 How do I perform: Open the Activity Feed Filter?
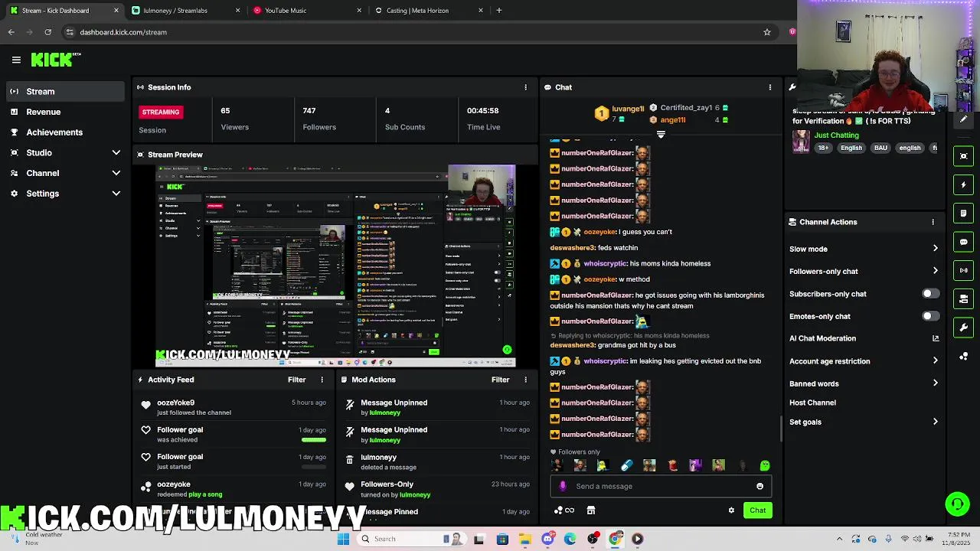(296, 380)
